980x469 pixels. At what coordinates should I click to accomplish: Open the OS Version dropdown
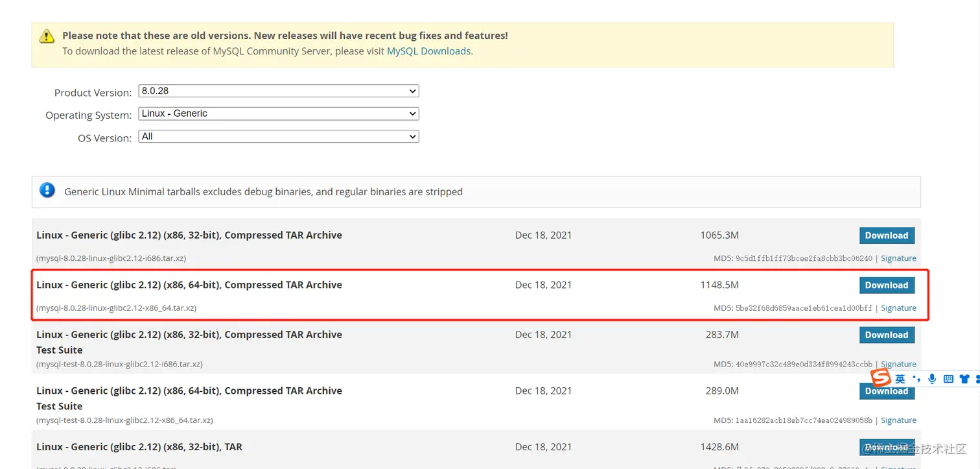279,137
